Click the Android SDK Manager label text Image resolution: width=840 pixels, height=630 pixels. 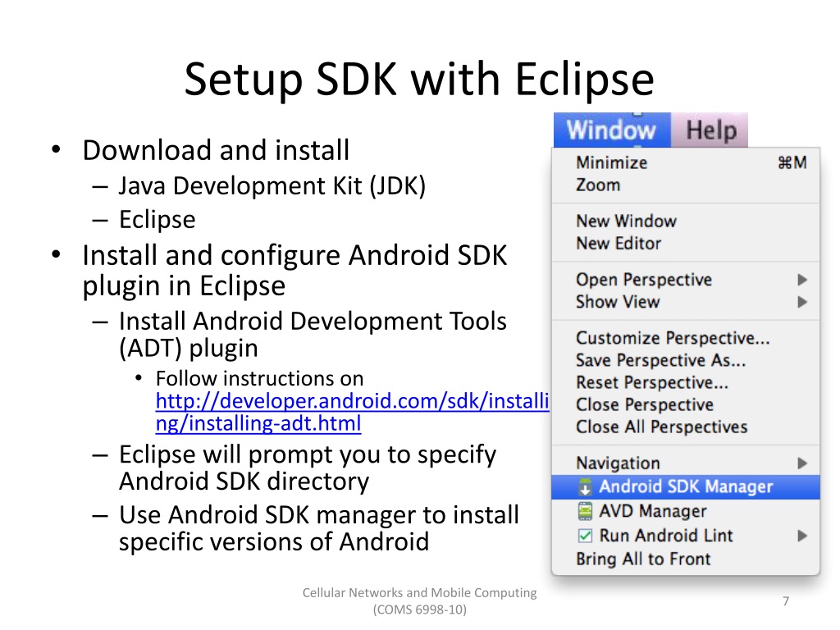(x=686, y=486)
